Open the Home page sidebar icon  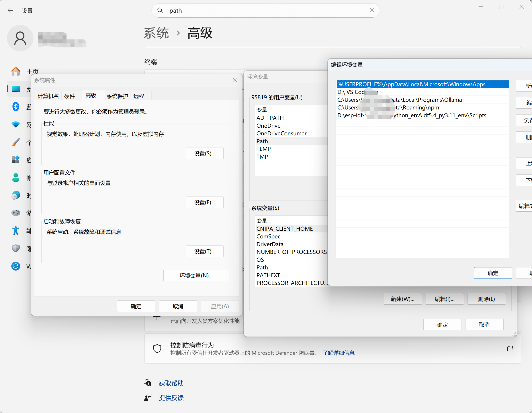point(16,71)
